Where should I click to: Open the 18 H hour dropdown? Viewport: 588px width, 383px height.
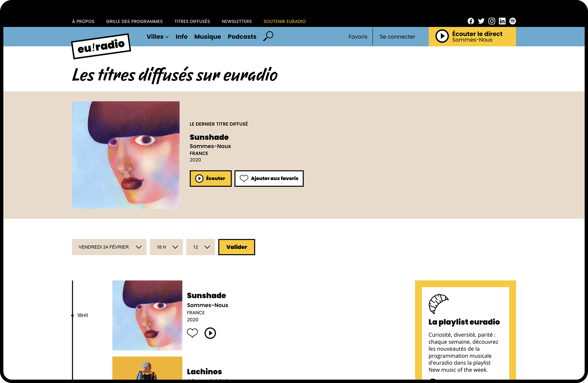click(166, 247)
